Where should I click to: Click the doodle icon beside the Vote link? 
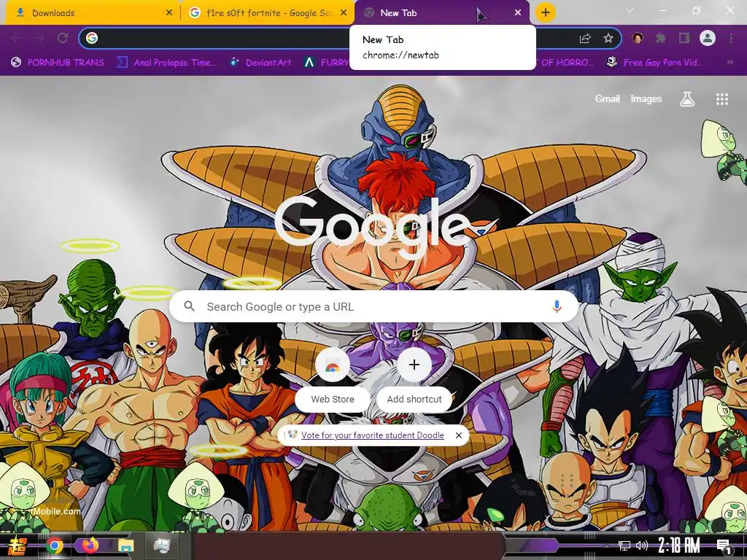point(292,435)
